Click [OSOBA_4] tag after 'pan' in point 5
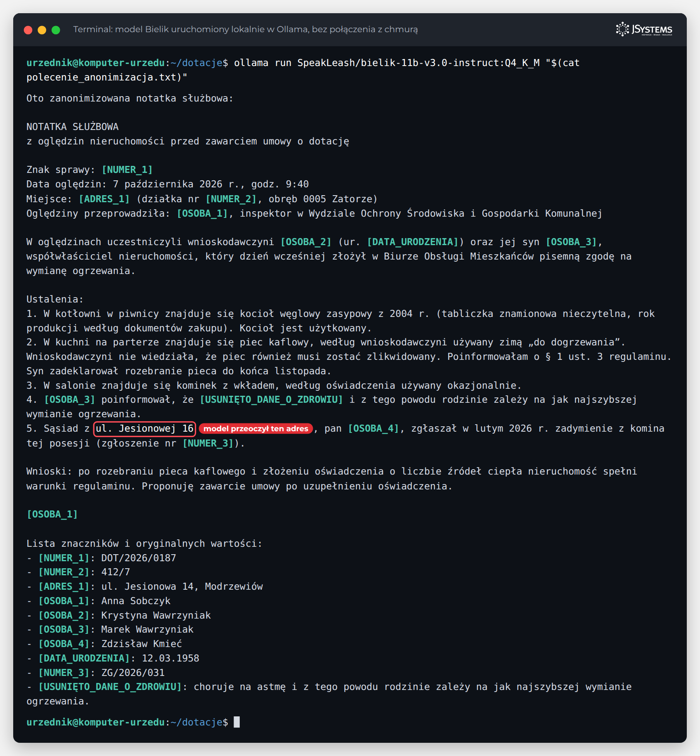 tap(374, 428)
